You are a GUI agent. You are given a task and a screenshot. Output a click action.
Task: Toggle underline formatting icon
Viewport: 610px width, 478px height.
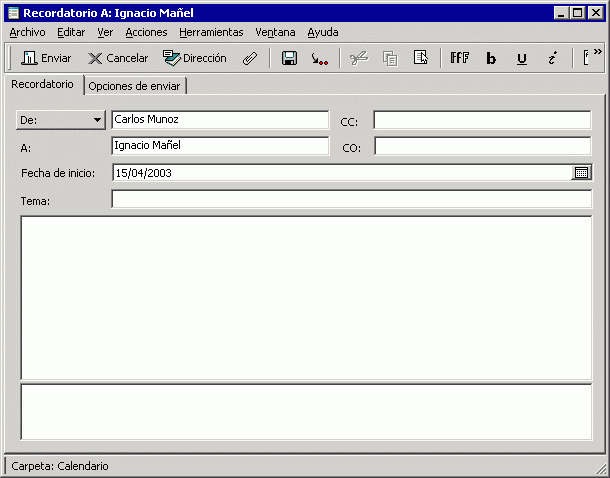click(522, 58)
